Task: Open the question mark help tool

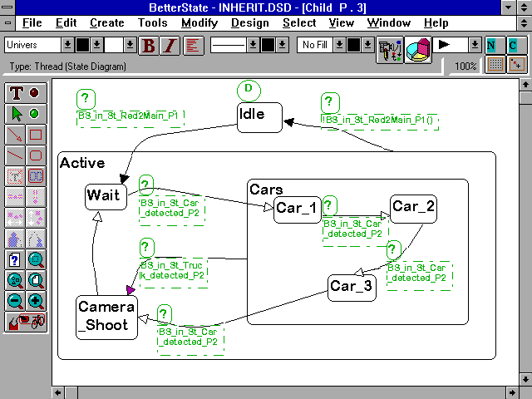Action: 17,259
